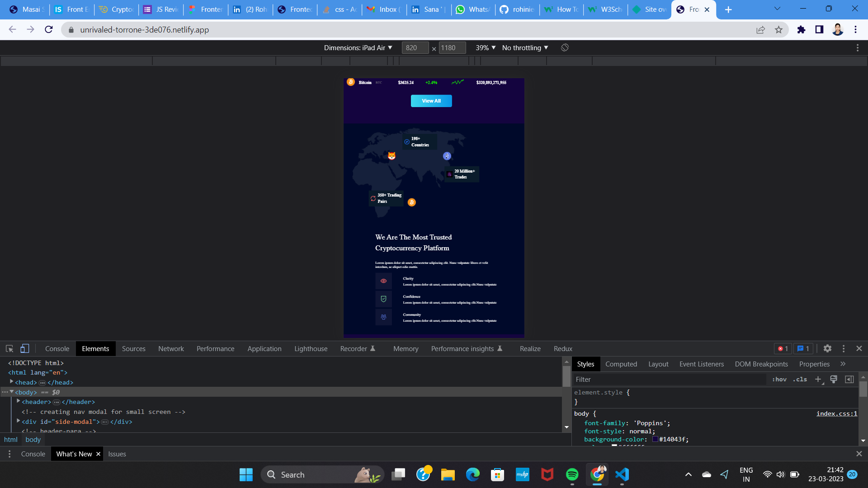Click the new style rule plus icon
Viewport: 868px width, 488px height.
[x=818, y=379]
